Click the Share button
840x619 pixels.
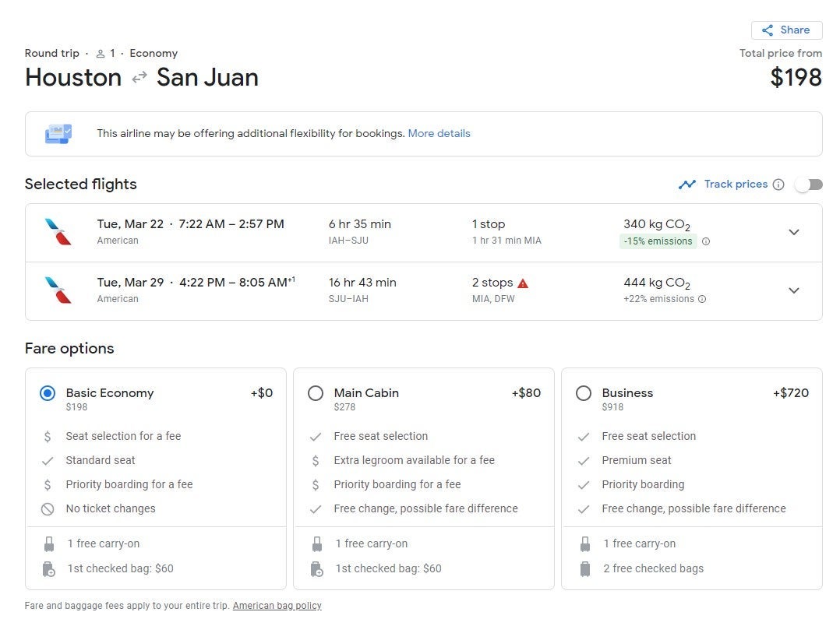tap(786, 30)
